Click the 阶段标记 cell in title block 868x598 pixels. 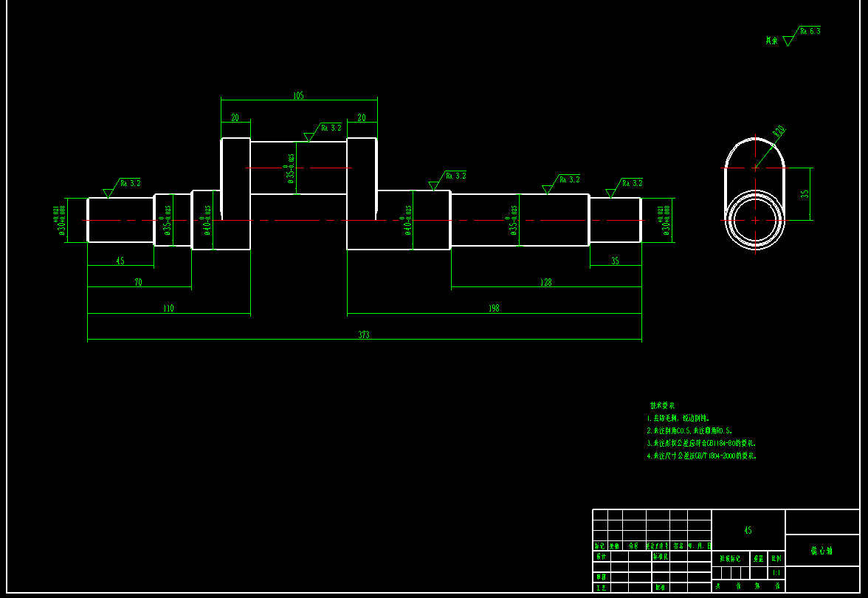coord(730,559)
